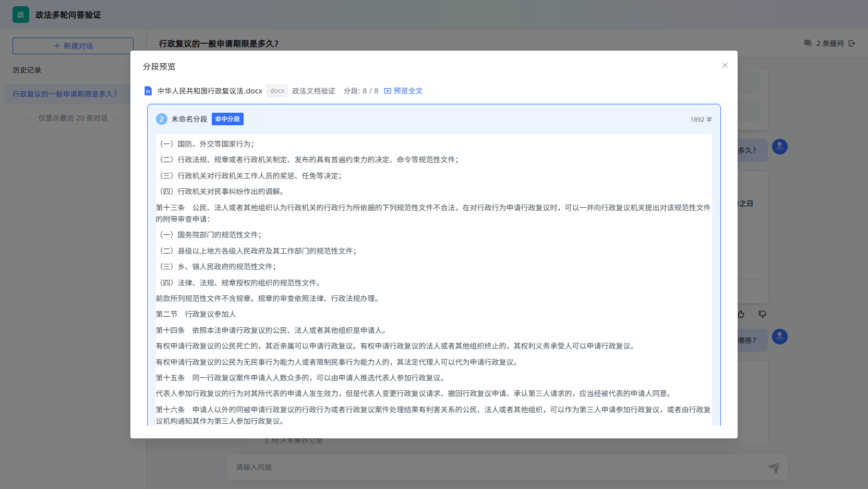
Task: Click the line (四) 行政机关对民事纠纷作出的调解
Action: (220, 192)
